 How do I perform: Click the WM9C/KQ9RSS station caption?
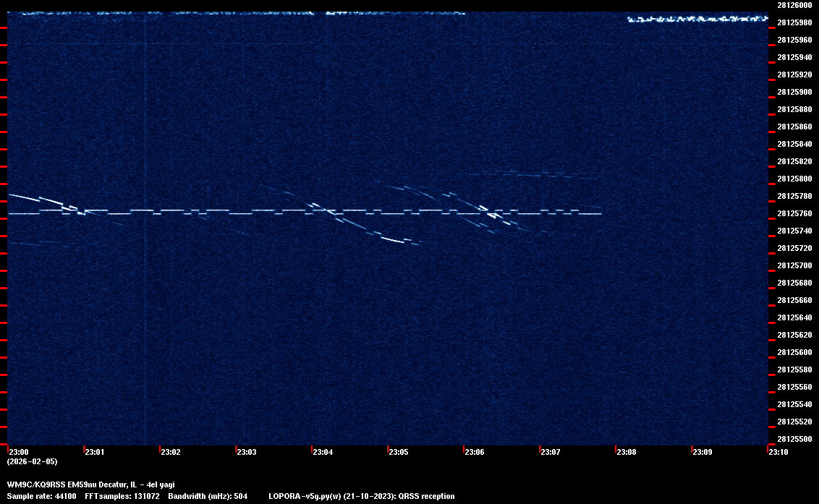[x=90, y=484]
